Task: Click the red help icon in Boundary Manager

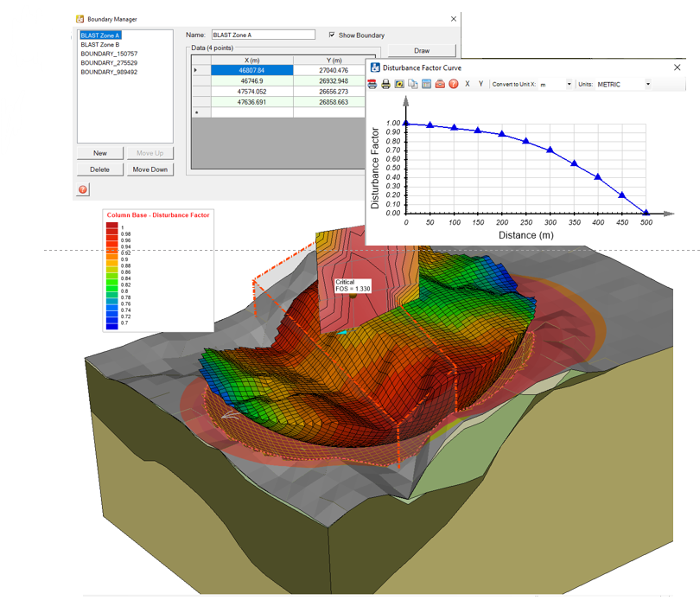Action: pos(83,189)
